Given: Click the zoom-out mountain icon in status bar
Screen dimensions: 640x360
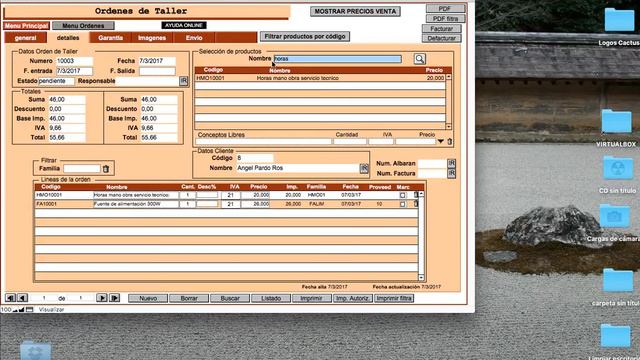Looking at the screenshot, I should [16, 310].
